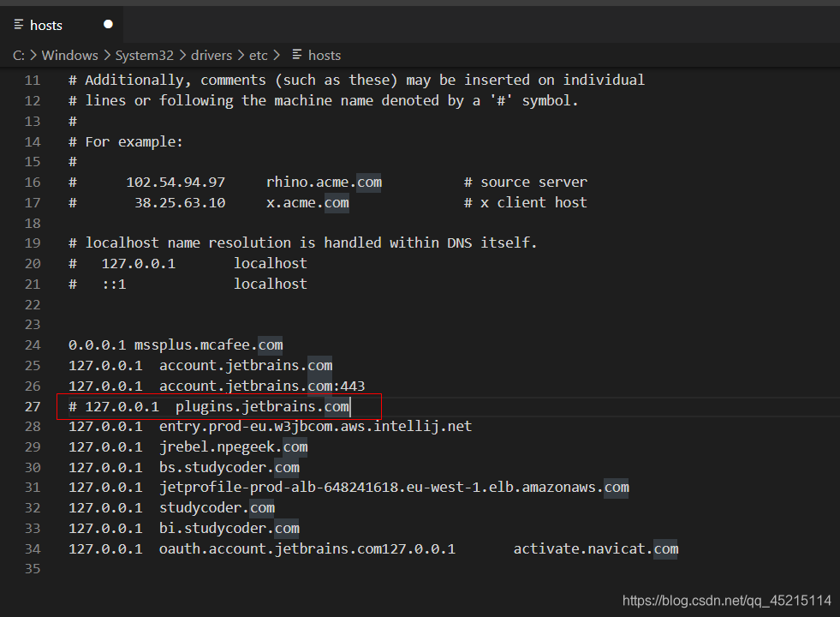Click 'account.jetbrains.com' on line 25
Screen dimensions: 840x617
point(246,365)
